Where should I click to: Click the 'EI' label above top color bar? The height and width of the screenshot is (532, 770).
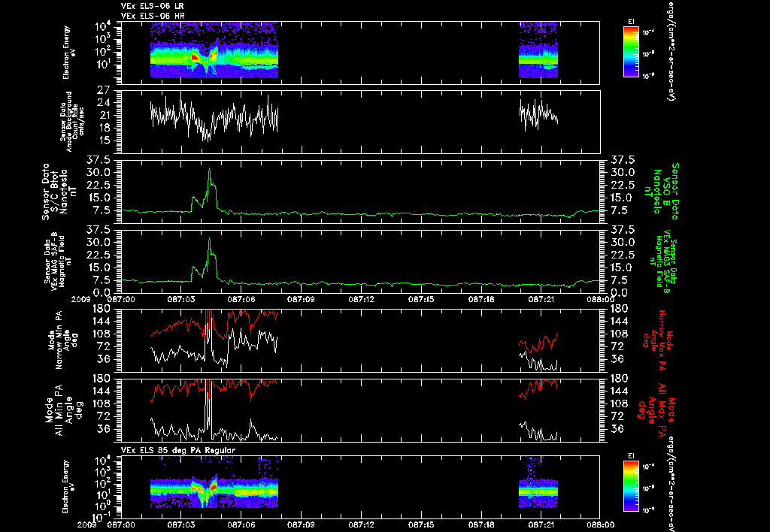[x=631, y=22]
